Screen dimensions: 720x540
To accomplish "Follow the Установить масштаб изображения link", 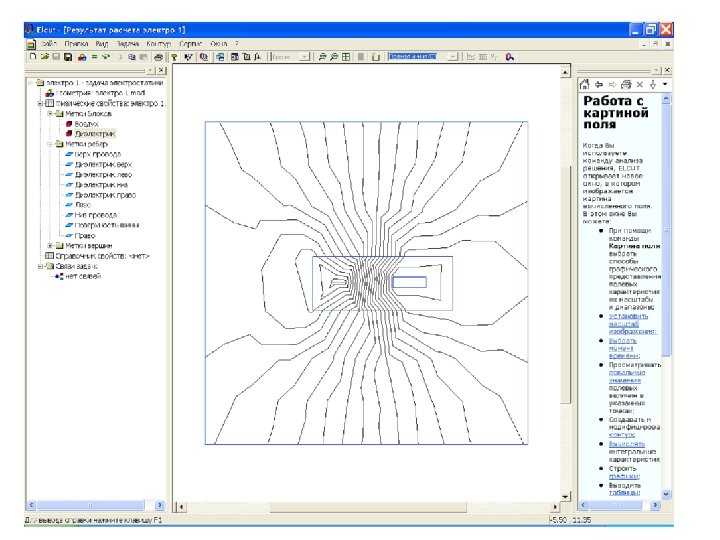I will tap(632, 324).
